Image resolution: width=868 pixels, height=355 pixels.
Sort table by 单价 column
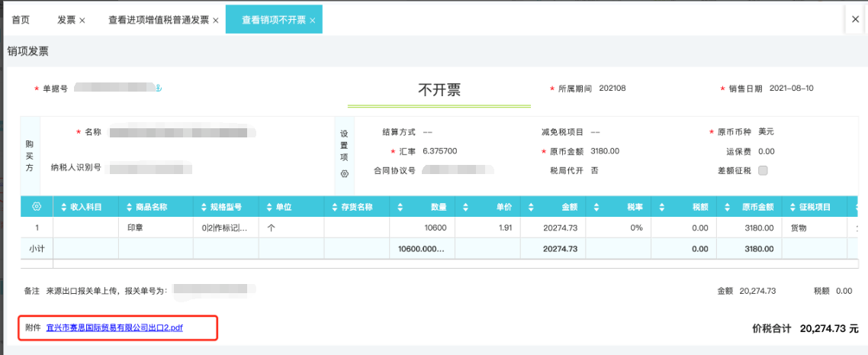tap(467, 207)
